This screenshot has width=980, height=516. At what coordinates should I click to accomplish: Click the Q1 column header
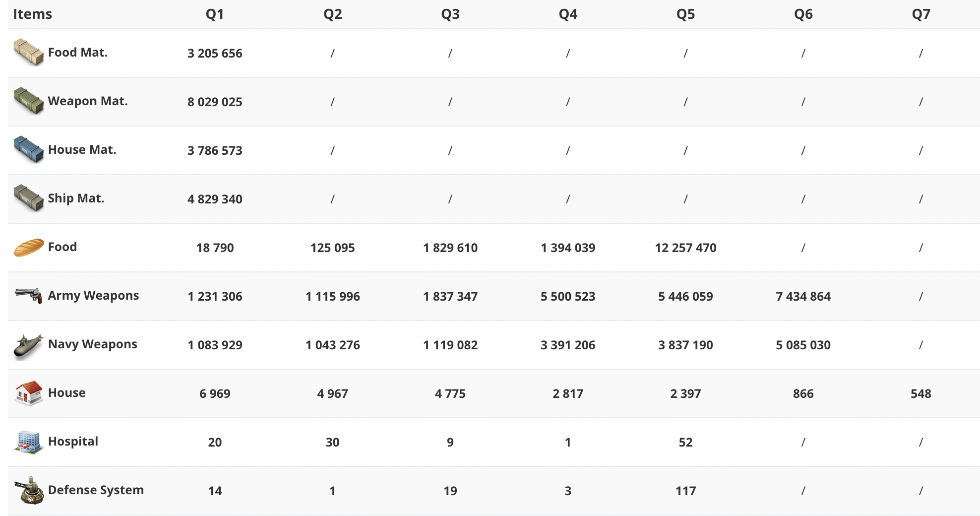point(215,14)
